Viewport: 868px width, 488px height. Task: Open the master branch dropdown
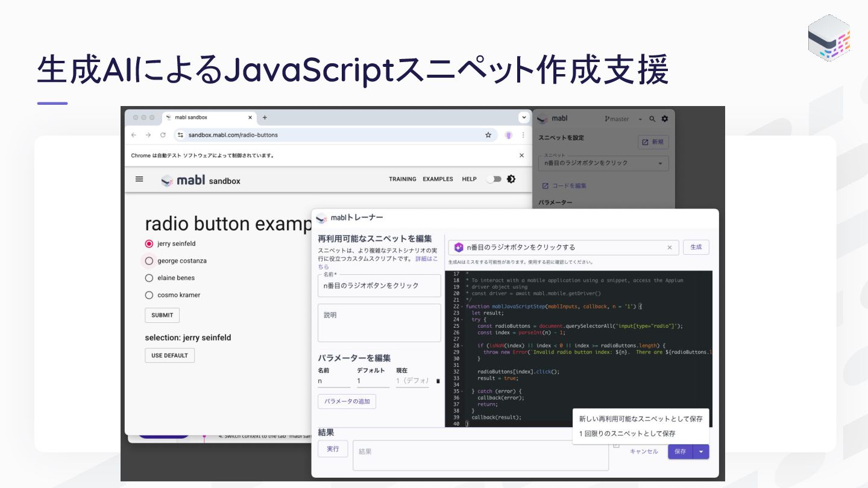pos(624,119)
